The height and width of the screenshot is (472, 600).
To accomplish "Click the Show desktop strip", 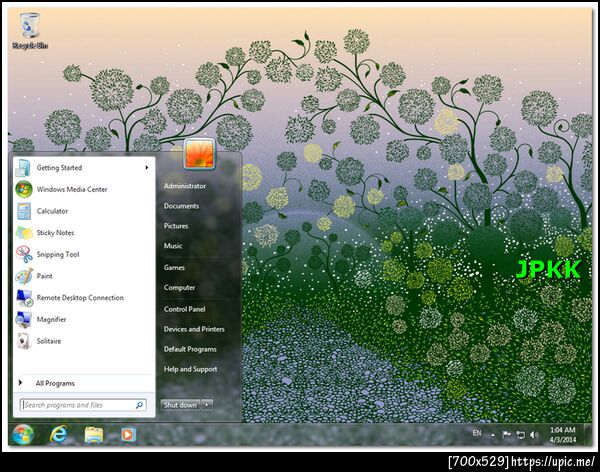I will coord(588,434).
